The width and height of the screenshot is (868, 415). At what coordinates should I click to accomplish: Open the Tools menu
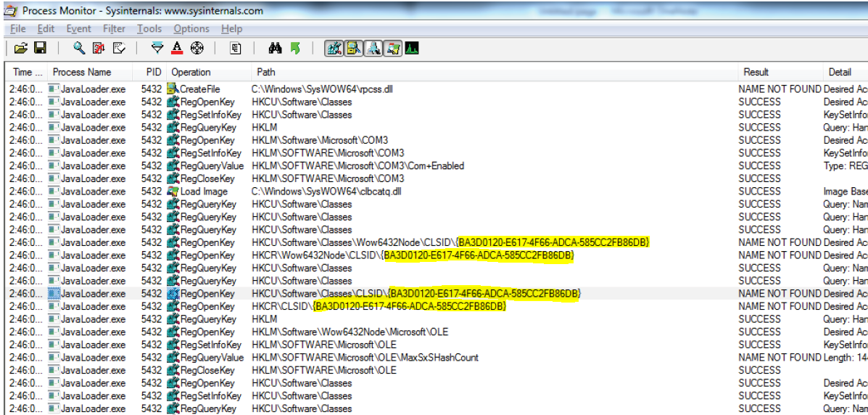(x=149, y=29)
